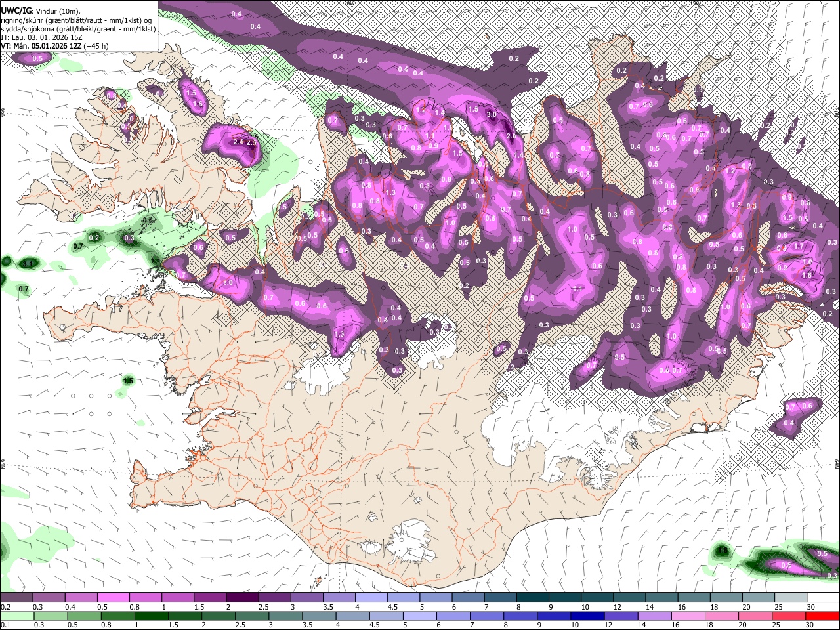Click the light periwinkle 4 swatch on the snow scale
Image resolution: width=840 pixels, height=630 pixels.
tap(371, 597)
